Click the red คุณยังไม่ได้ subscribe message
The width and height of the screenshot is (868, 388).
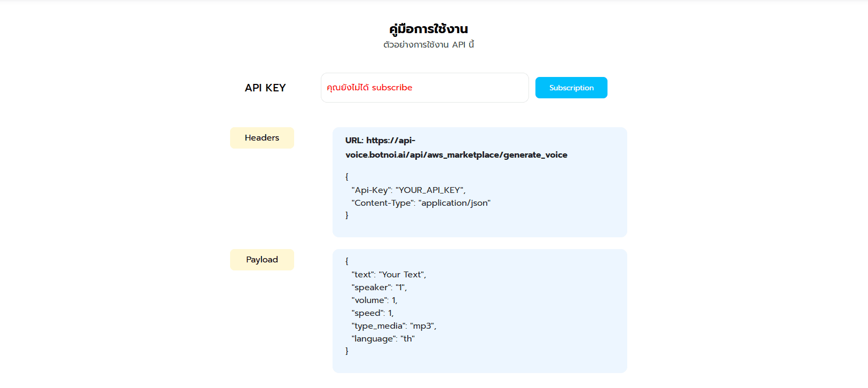tap(369, 88)
